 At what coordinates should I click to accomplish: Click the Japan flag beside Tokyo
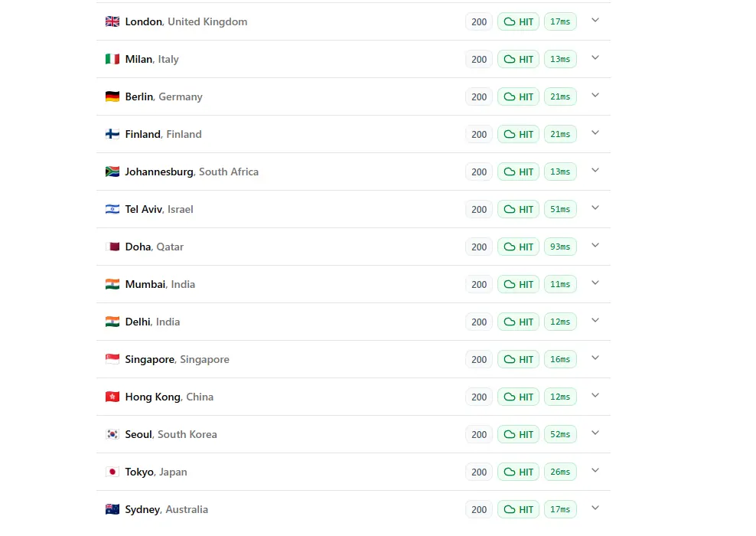[x=112, y=472]
